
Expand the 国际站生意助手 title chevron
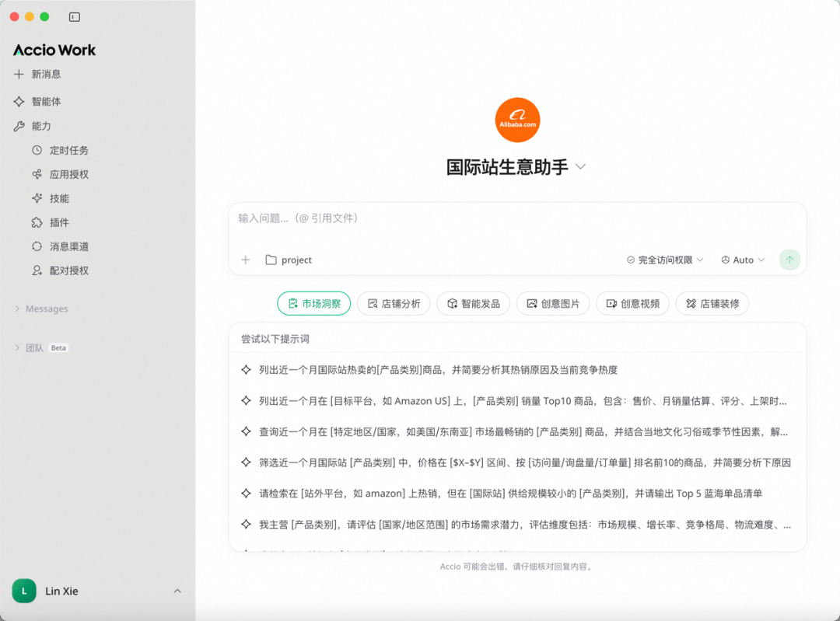tap(580, 166)
